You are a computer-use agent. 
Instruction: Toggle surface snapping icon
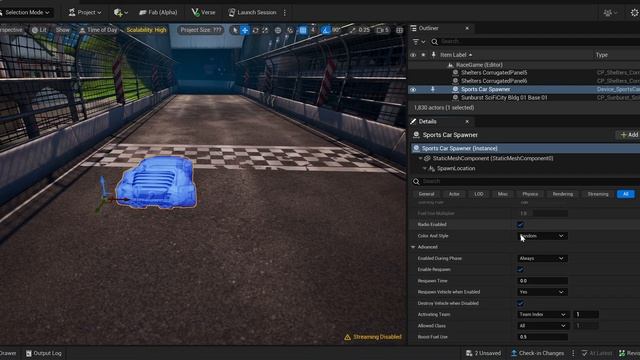pyautogui.click(x=290, y=30)
